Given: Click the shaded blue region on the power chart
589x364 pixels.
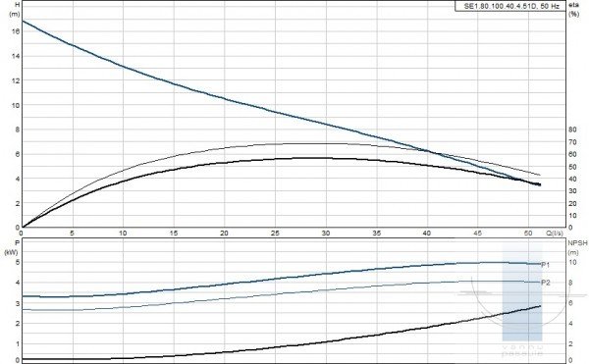Looking at the screenshot, I should (522, 292).
